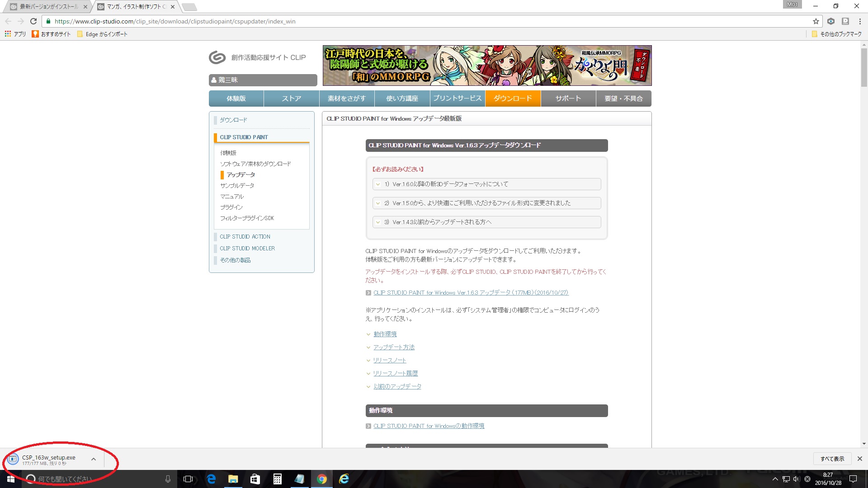868x488 pixels.
Task: Open the アプリ apps grid shortcut
Action: [15, 34]
